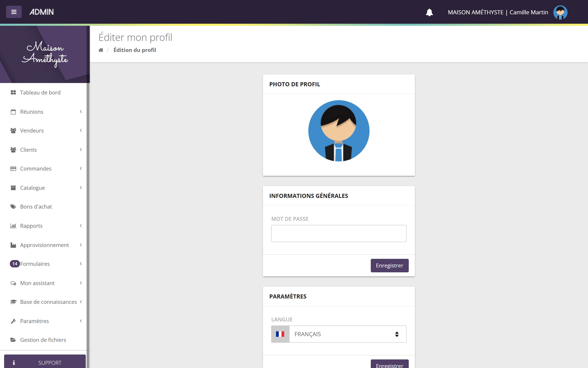Click the Éditer mon profil title
Screen dimensions: 588x368
pyautogui.click(x=135, y=37)
